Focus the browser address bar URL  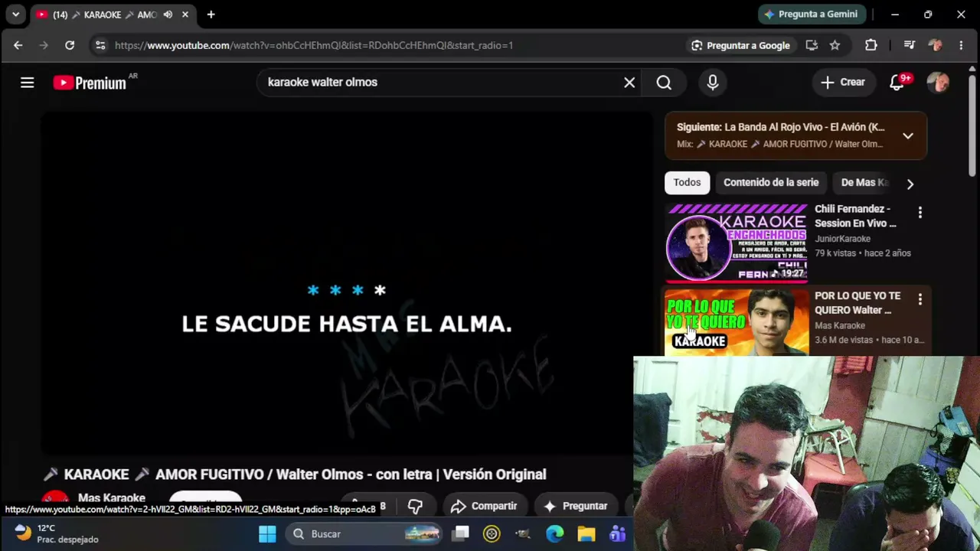coord(314,45)
